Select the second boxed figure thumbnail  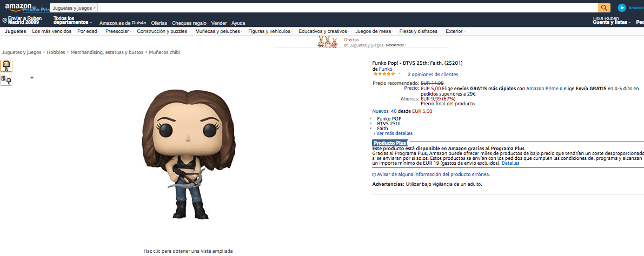click(6, 79)
